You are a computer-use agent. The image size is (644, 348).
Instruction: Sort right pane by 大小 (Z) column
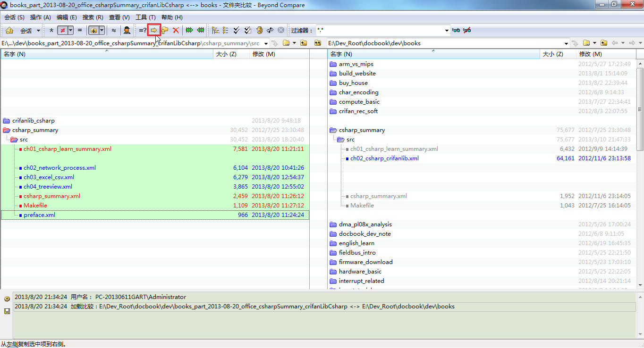pos(558,54)
